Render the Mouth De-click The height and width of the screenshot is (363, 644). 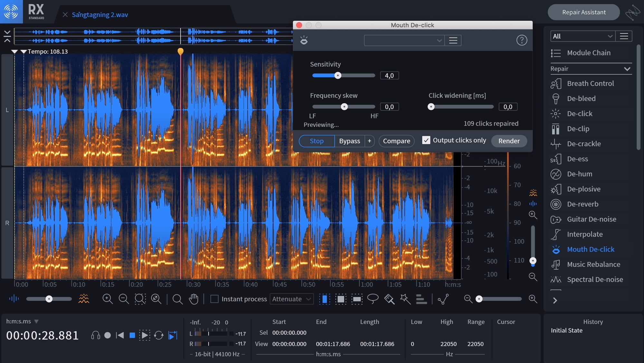pyautogui.click(x=509, y=141)
